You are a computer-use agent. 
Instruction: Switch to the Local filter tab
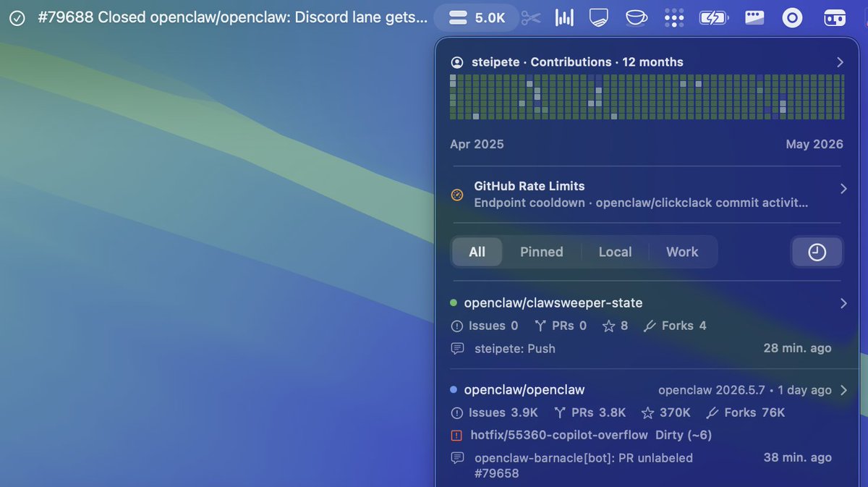(x=616, y=252)
